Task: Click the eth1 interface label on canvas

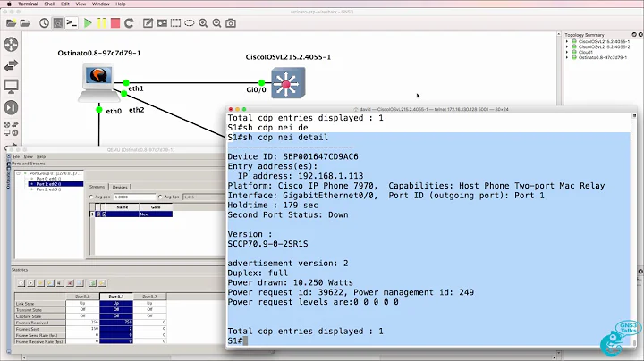Action: (x=136, y=88)
